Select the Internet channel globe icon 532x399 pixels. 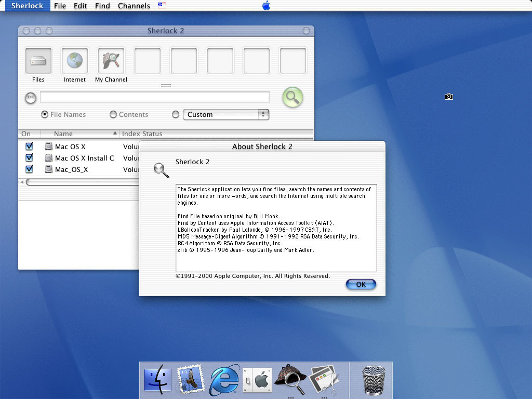click(x=75, y=61)
